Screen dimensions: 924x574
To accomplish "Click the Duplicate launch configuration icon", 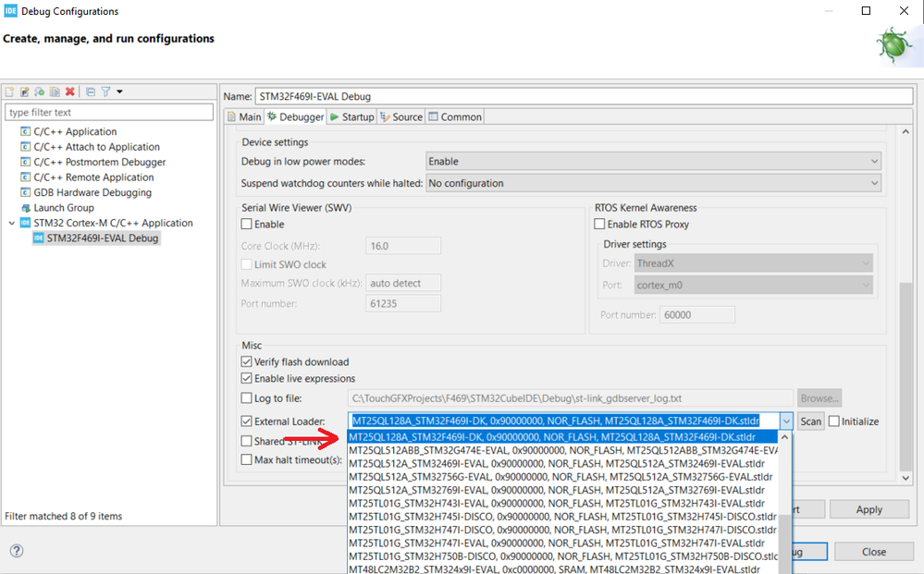I will click(55, 92).
